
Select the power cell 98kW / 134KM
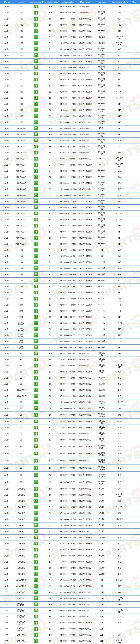[85, 574]
